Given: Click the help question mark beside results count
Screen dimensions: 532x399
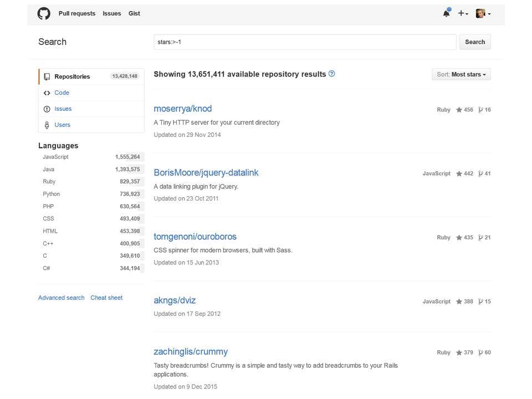Looking at the screenshot, I should (x=331, y=74).
